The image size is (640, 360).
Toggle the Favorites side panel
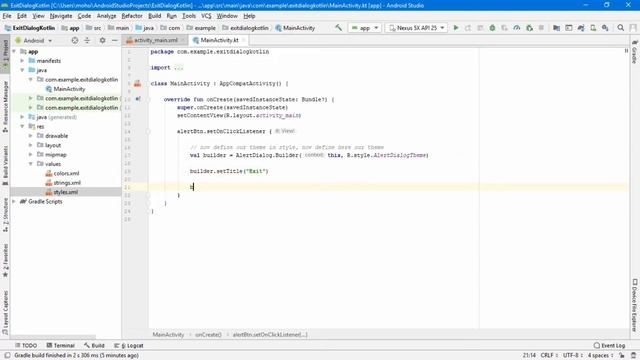(x=5, y=260)
